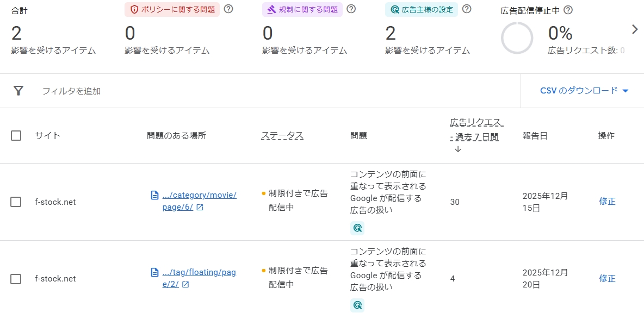644x313 pixels.
Task: Click the filter funnel icon
Action: click(x=18, y=91)
